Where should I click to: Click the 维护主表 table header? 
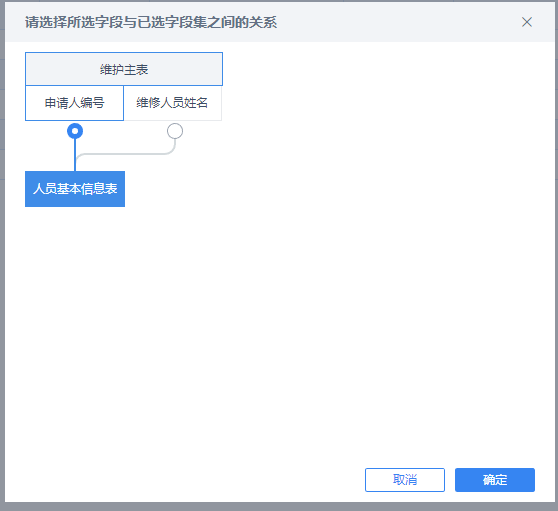[x=124, y=69]
